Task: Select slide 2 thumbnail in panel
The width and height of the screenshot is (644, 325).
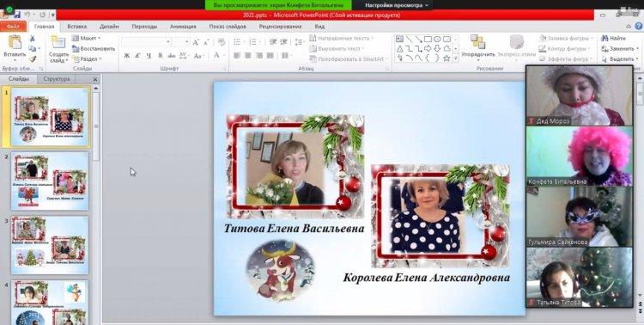Action: pyautogui.click(x=50, y=181)
